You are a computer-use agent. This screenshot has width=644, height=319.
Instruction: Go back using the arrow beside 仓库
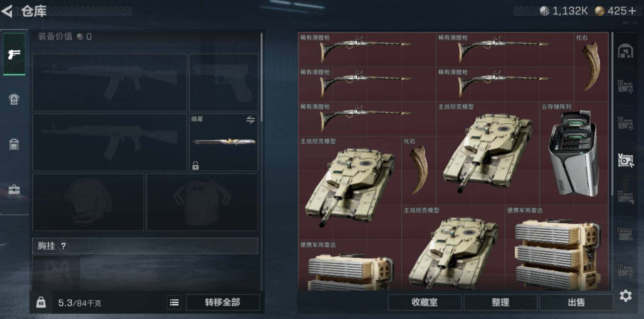(7, 11)
